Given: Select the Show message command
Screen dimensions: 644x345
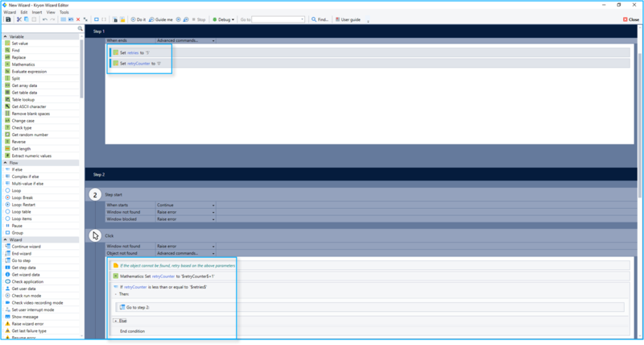Looking at the screenshot, I should (27, 316).
